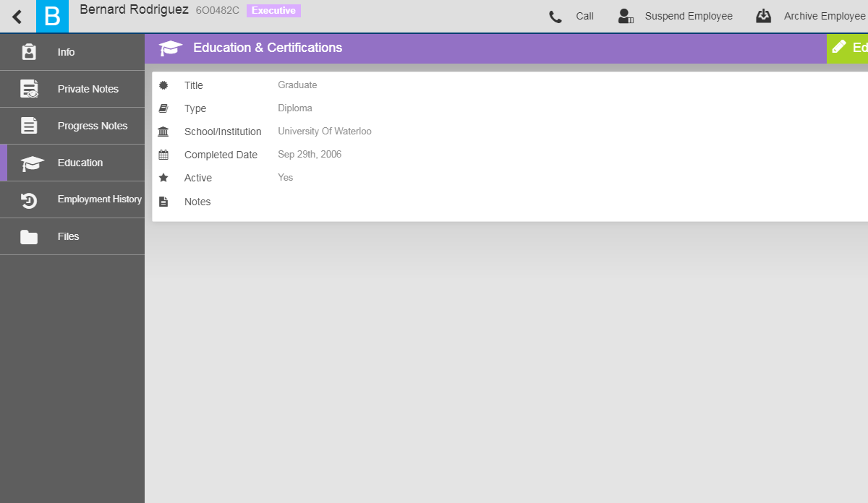Image resolution: width=868 pixels, height=503 pixels.
Task: Click the School/Institution field label
Action: [x=223, y=132]
